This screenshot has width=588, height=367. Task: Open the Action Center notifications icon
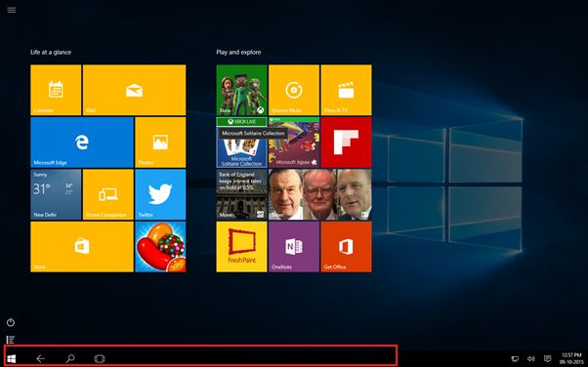548,359
